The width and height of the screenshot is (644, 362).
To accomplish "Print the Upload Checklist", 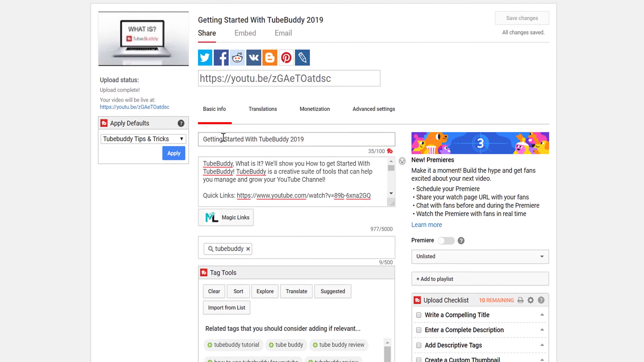I will [520, 300].
